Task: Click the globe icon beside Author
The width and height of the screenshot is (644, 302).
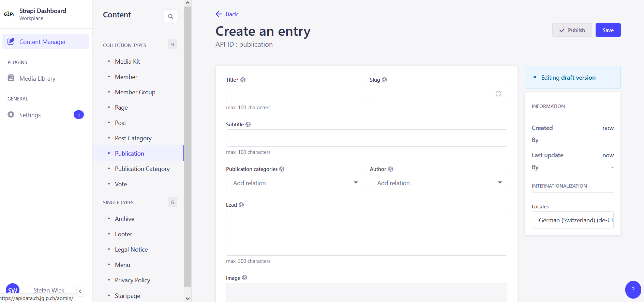Action: (x=390, y=169)
